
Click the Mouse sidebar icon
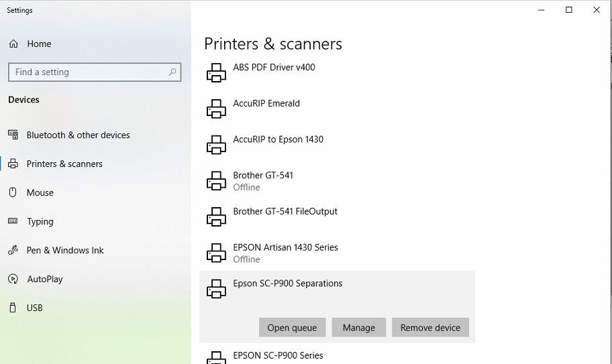click(x=13, y=192)
